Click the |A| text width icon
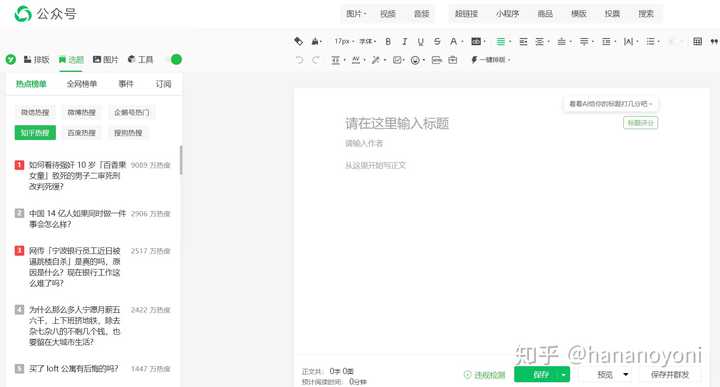This screenshot has width=720, height=387. tap(629, 41)
